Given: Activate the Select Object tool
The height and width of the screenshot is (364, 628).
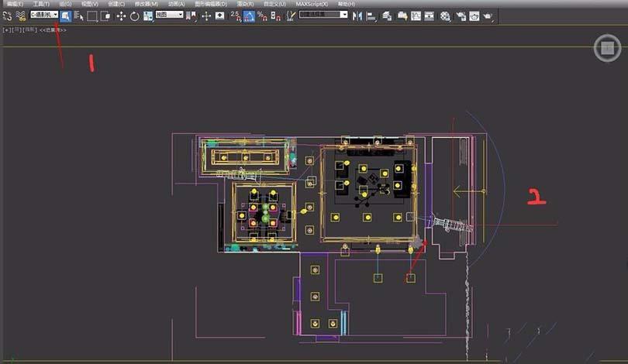Looking at the screenshot, I should tap(66, 16).
